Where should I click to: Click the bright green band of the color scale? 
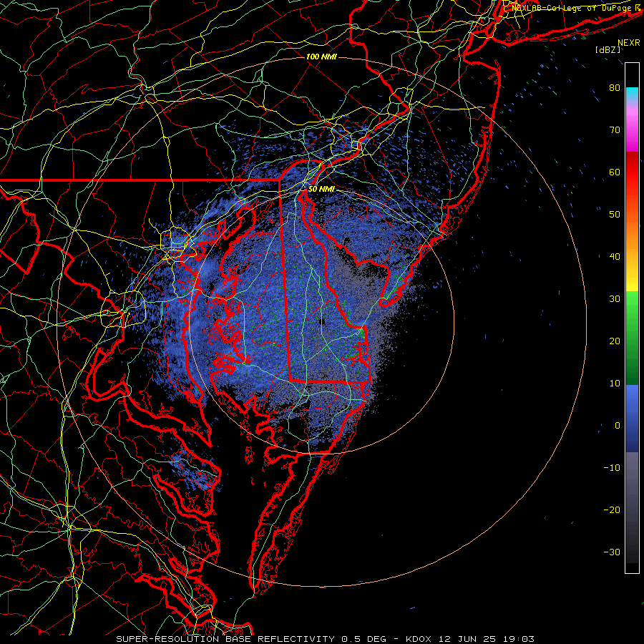(632, 306)
